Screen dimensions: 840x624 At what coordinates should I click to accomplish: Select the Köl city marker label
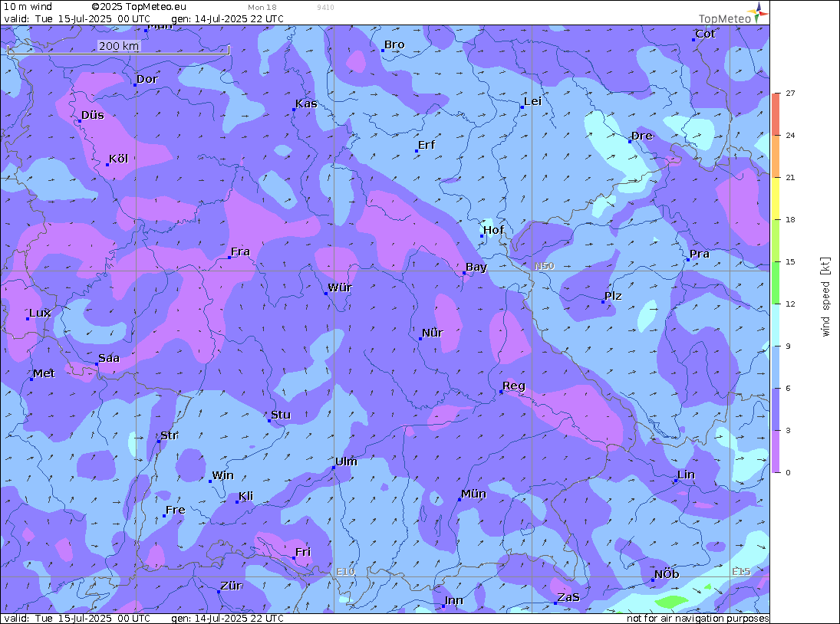coord(118,159)
